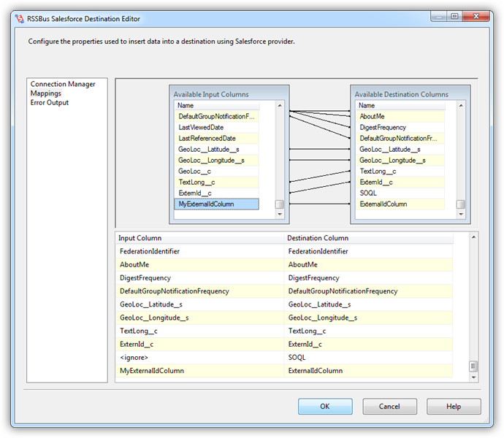Click ExternalIdColumn destination cell in mapping grid
Screen dimensions: 504x438
pyautogui.click(x=369, y=371)
